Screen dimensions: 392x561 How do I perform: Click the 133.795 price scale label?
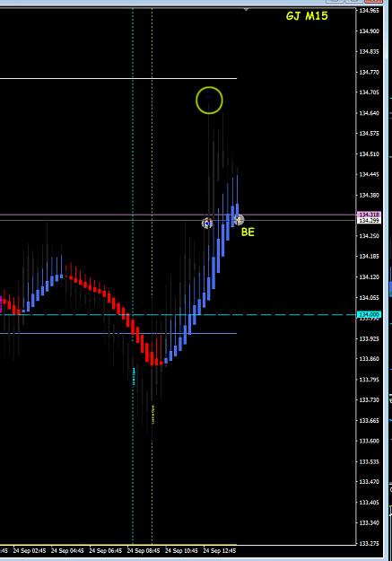[369, 380]
